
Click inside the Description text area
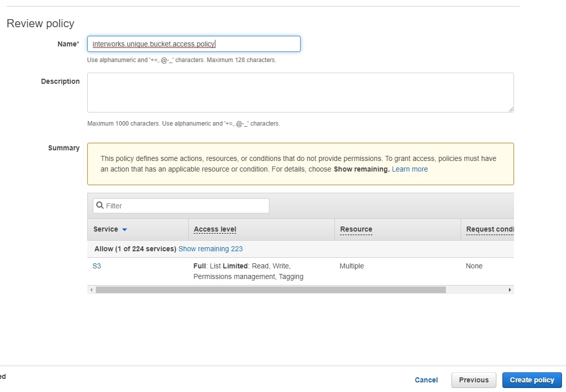(x=300, y=93)
